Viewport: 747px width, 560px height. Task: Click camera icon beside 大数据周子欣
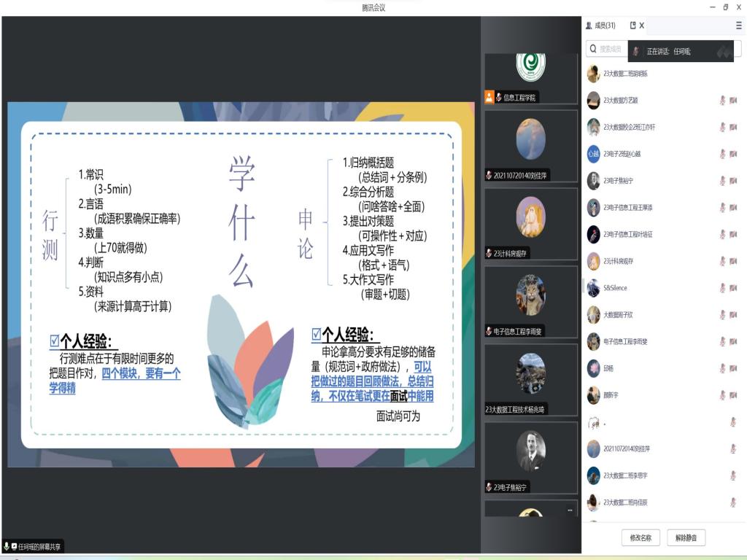(733, 315)
